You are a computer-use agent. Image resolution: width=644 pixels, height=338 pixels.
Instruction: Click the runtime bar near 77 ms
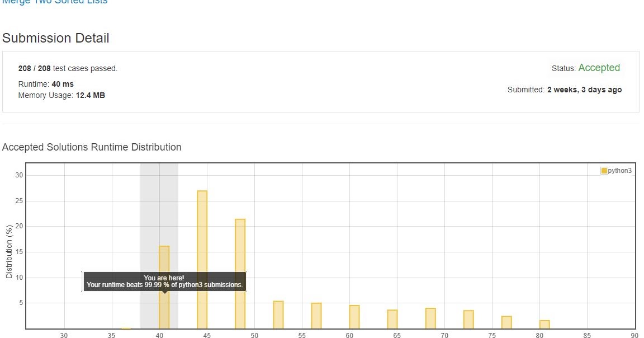(x=506, y=322)
